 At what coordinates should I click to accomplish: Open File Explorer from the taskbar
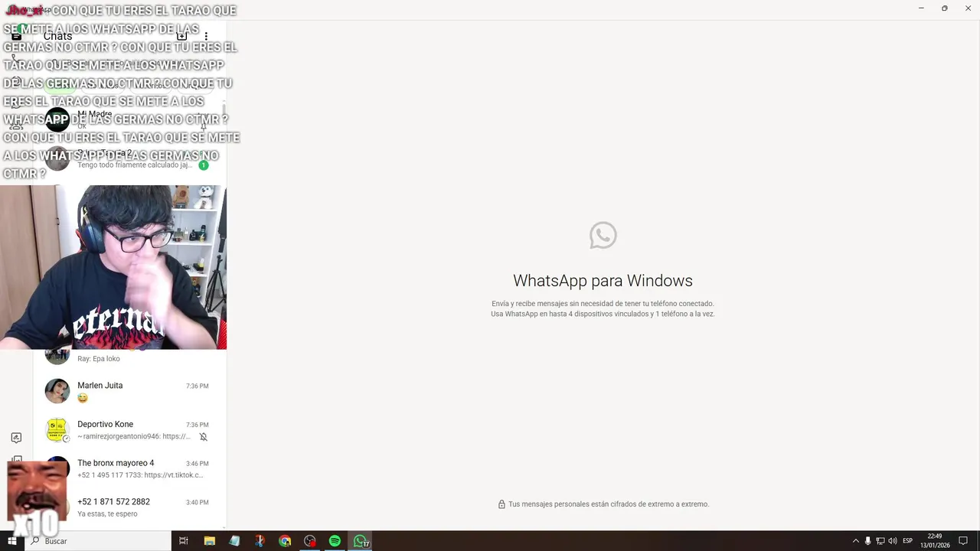point(209,541)
